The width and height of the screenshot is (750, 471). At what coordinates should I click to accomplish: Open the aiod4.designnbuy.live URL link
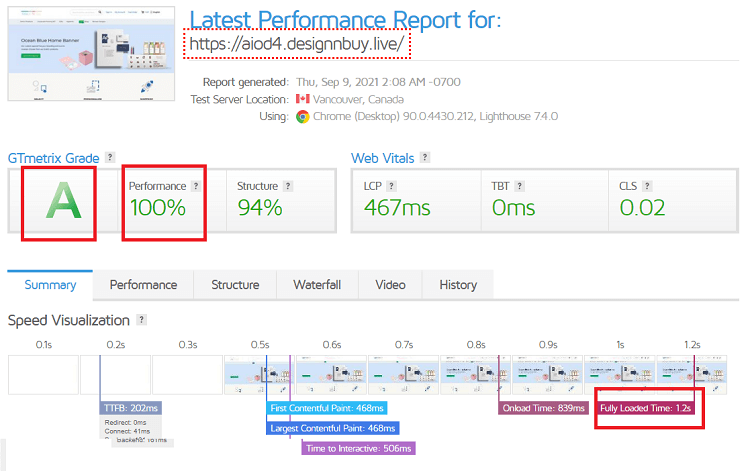click(x=297, y=45)
